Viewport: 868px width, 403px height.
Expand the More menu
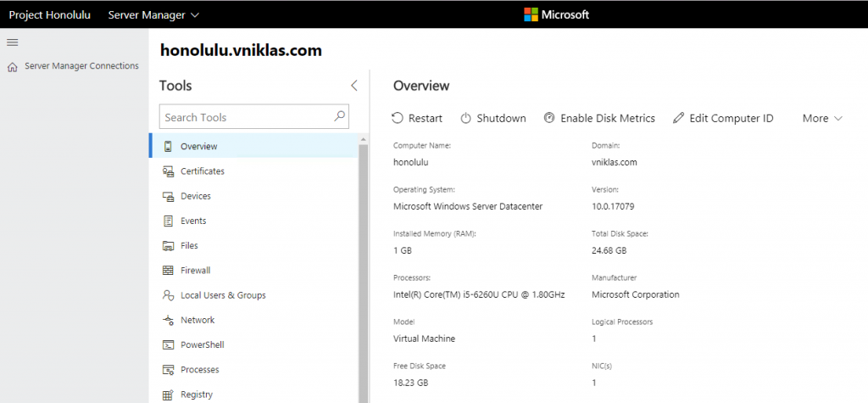[x=822, y=118]
